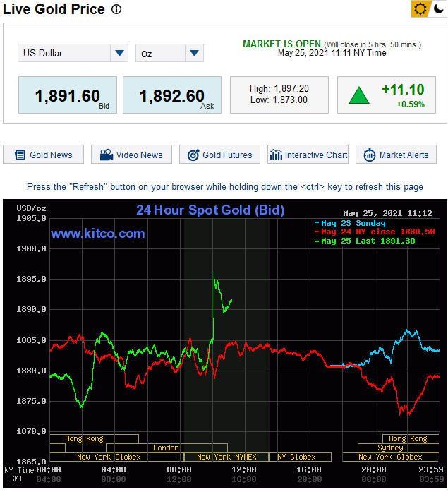Click the MARKET IS OPEN status text
448x492 pixels.
(281, 44)
